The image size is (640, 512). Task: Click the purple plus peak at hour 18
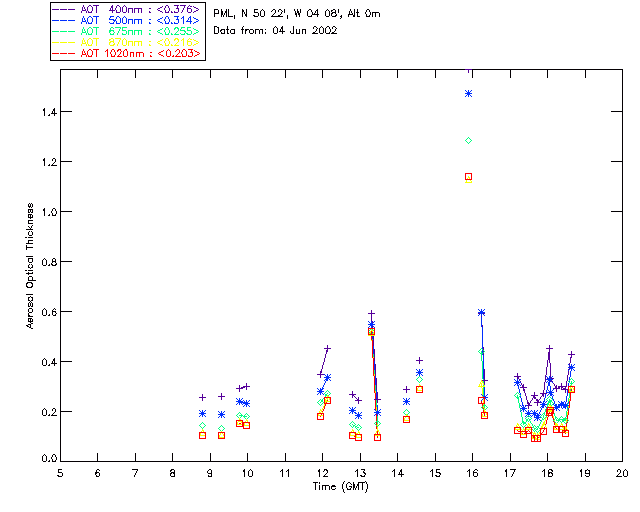549,348
